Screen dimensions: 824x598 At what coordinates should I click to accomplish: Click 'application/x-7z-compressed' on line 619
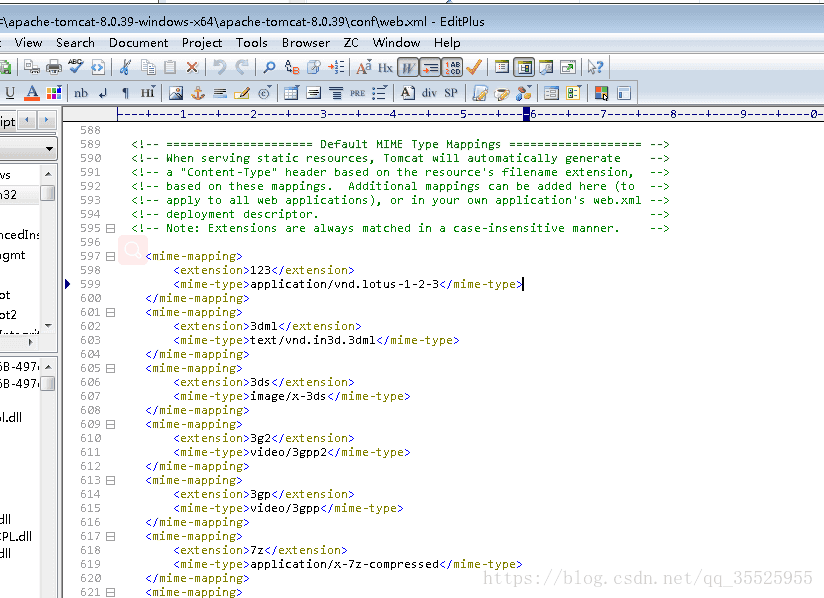(x=345, y=564)
